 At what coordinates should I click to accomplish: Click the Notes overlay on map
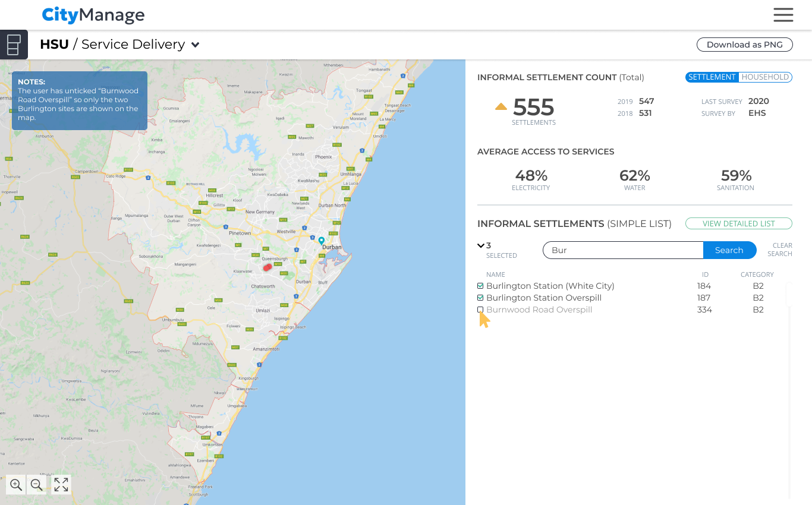tap(80, 101)
